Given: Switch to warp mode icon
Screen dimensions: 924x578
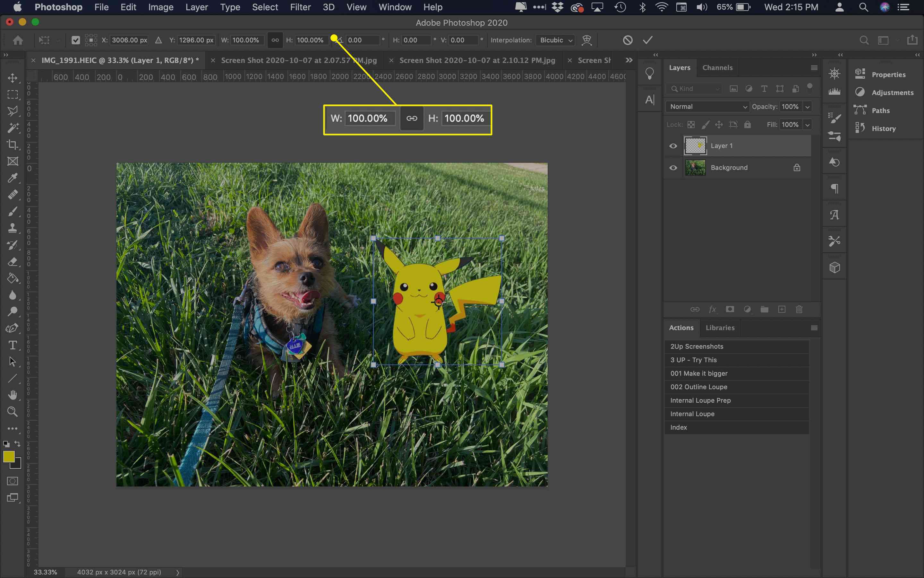Looking at the screenshot, I should coord(586,40).
